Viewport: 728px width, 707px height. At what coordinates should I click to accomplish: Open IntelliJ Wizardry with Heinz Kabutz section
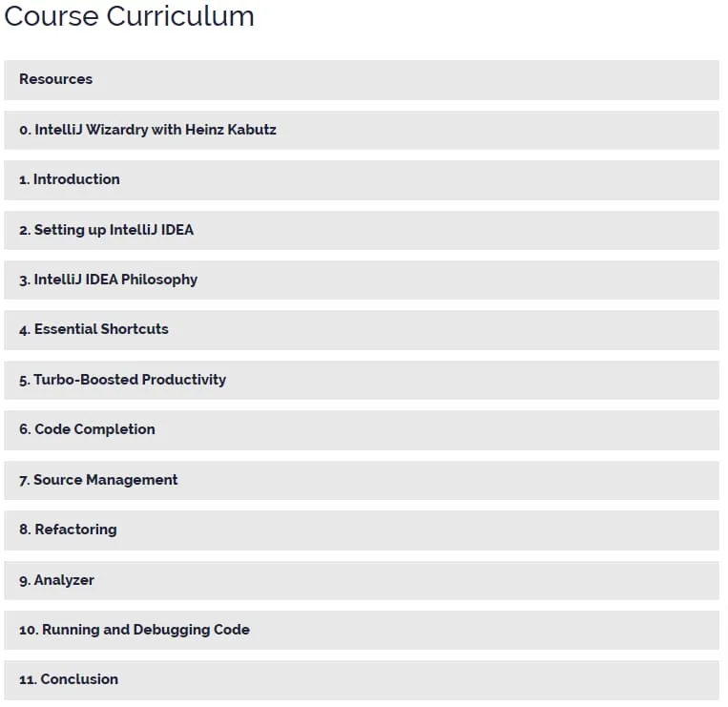tap(362, 130)
